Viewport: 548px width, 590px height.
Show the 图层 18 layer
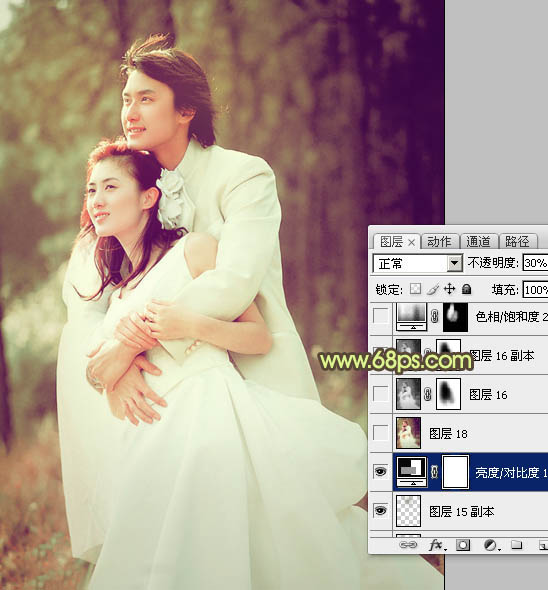(x=381, y=433)
